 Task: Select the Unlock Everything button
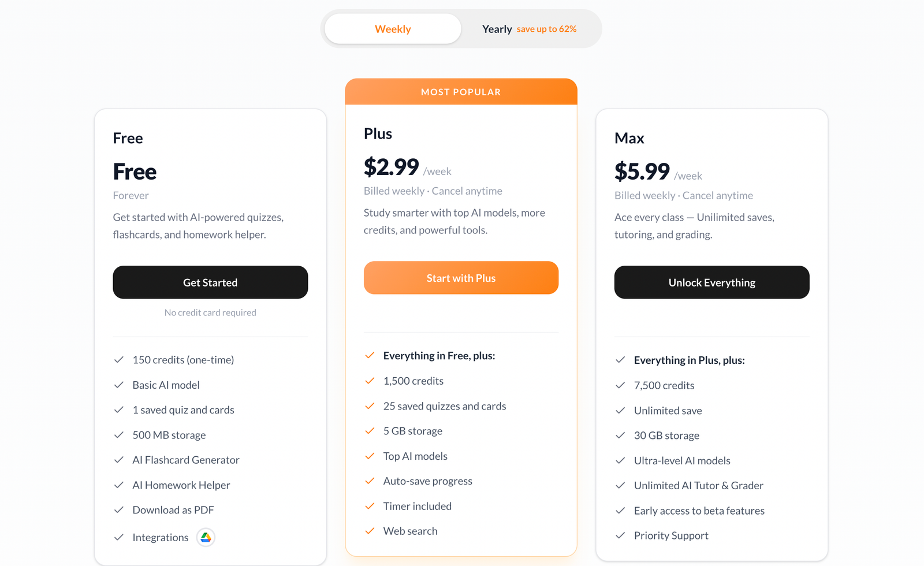tap(711, 282)
